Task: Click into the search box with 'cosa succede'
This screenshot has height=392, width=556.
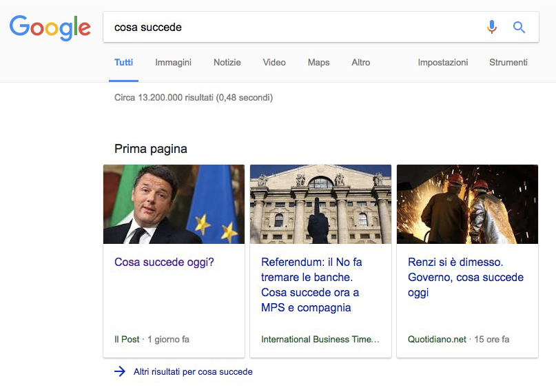Action: coord(289,28)
